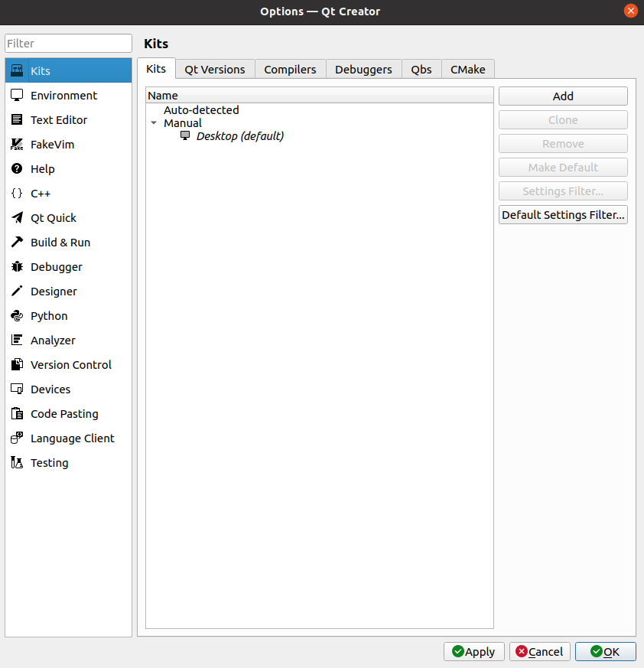644x668 pixels.
Task: Click the Apply button
Action: tap(473, 652)
